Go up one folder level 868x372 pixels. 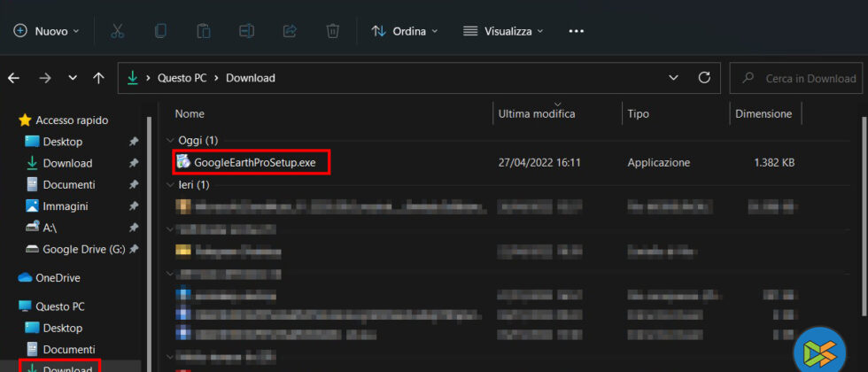pos(98,78)
